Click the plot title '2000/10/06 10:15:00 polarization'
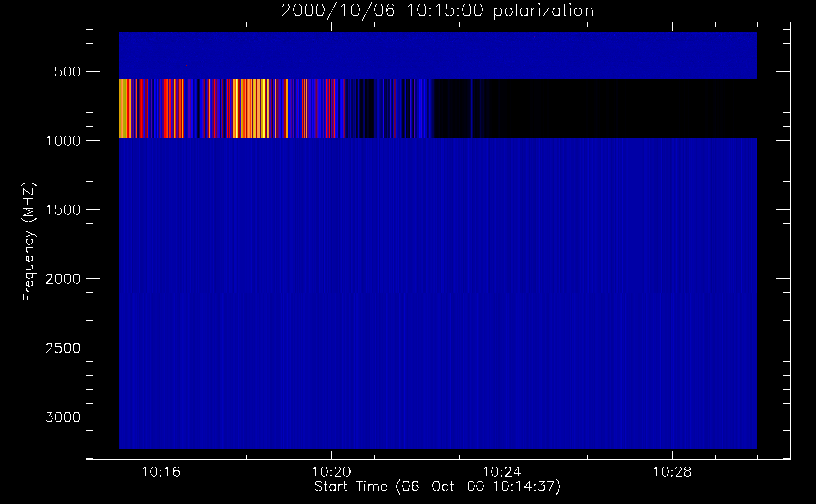816x504 pixels. [437, 11]
